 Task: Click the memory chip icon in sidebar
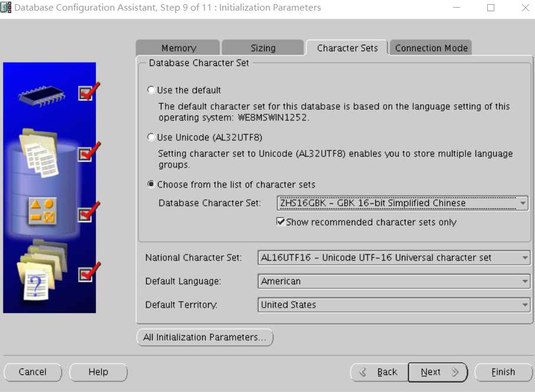pos(42,96)
